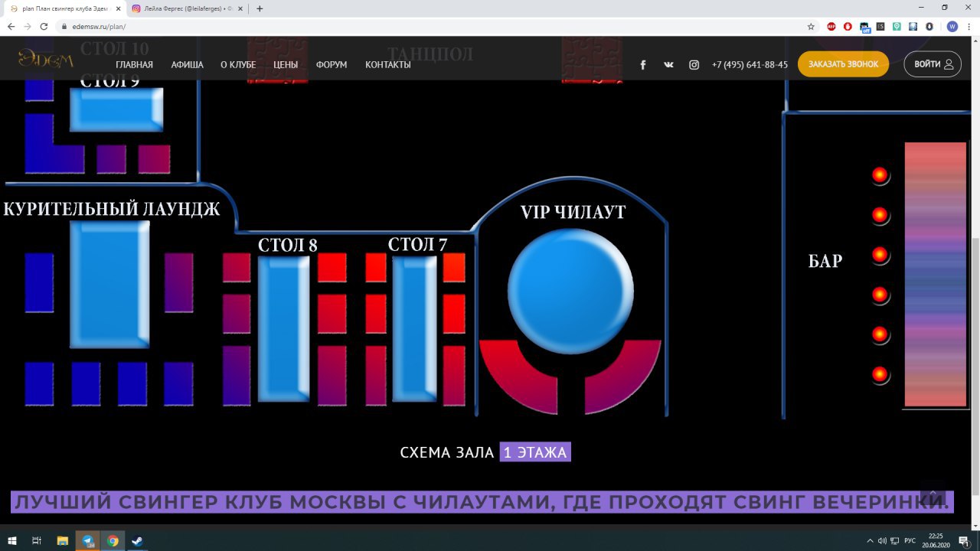
Task: Select the СТОЛ 7 table
Action: (x=414, y=329)
